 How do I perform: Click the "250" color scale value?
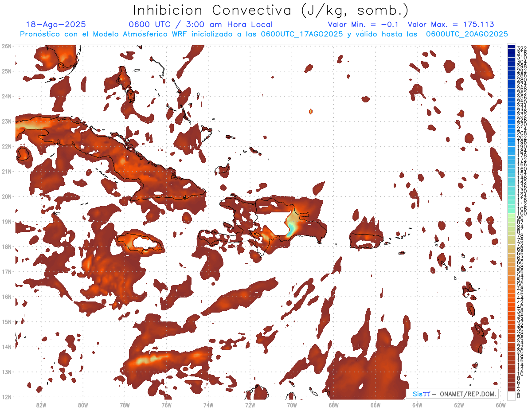point(522,102)
